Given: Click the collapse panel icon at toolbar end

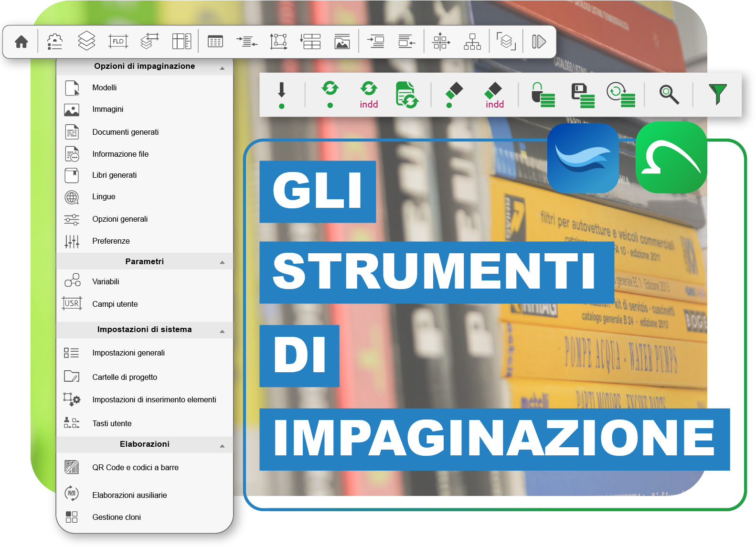Looking at the screenshot, I should (539, 42).
